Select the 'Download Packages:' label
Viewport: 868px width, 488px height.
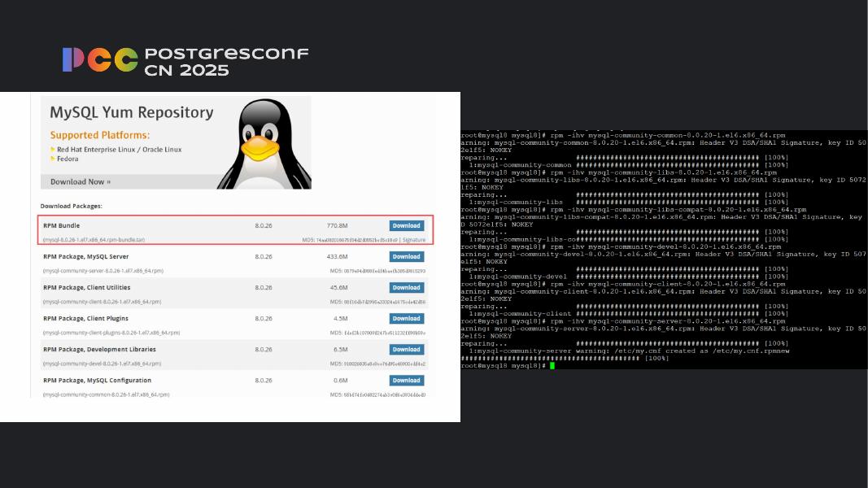coord(71,206)
